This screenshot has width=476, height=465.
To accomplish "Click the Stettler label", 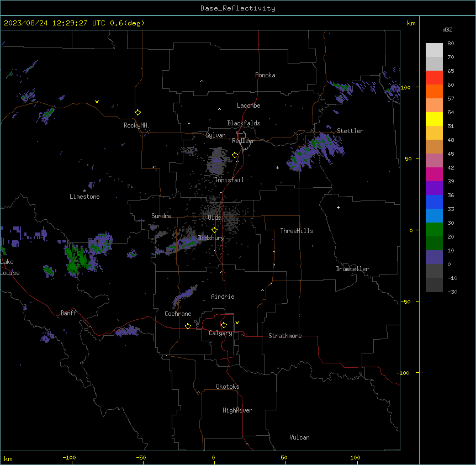I will 350,131.
